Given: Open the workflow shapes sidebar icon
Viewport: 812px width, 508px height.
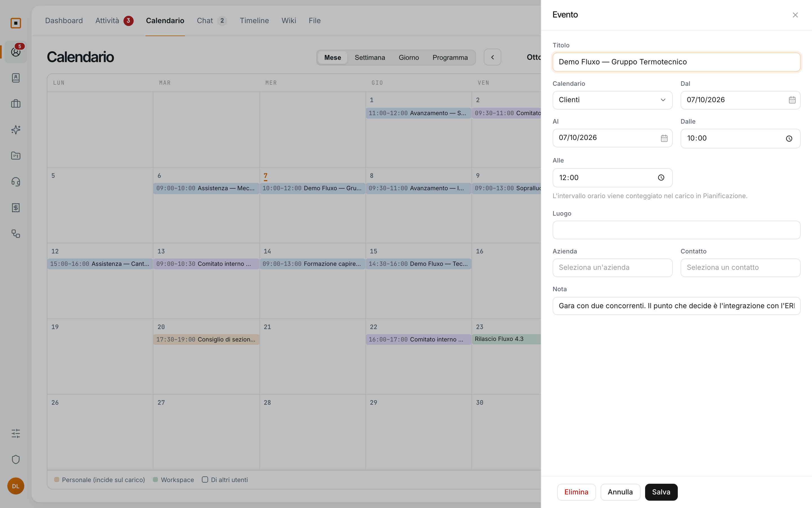Looking at the screenshot, I should [16, 233].
